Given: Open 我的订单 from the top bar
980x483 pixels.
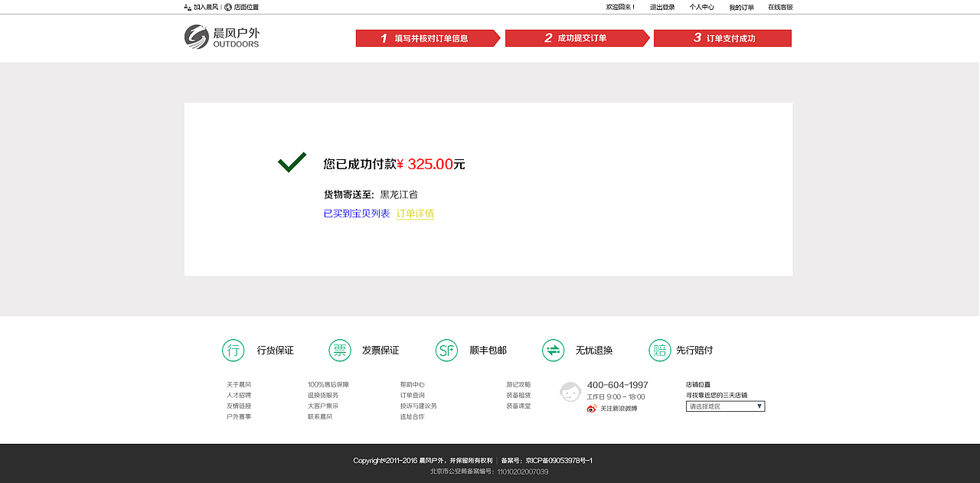Looking at the screenshot, I should tap(743, 6).
